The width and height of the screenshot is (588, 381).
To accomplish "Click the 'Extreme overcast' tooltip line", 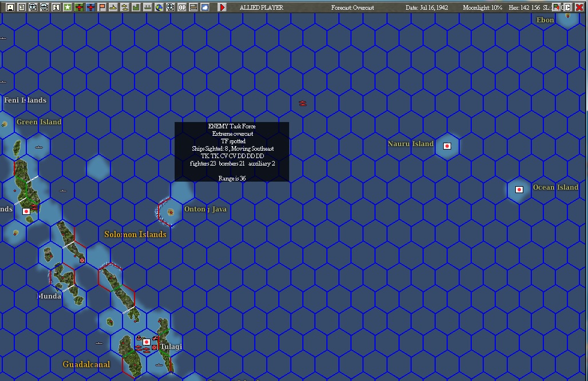I will tap(232, 133).
